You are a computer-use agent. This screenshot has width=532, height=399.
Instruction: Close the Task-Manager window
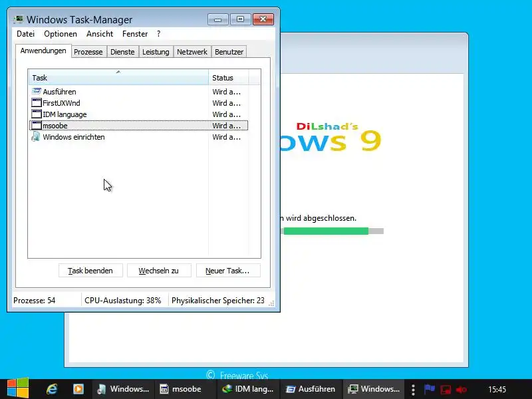(x=263, y=19)
